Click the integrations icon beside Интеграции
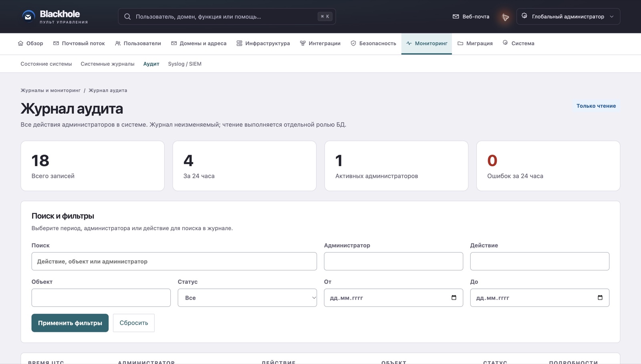The width and height of the screenshot is (641, 364). click(x=303, y=43)
